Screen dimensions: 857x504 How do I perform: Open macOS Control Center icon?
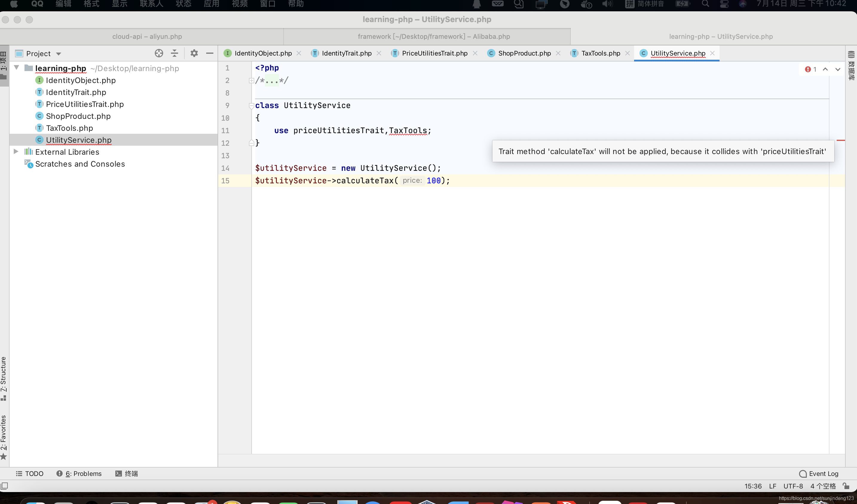(724, 4)
